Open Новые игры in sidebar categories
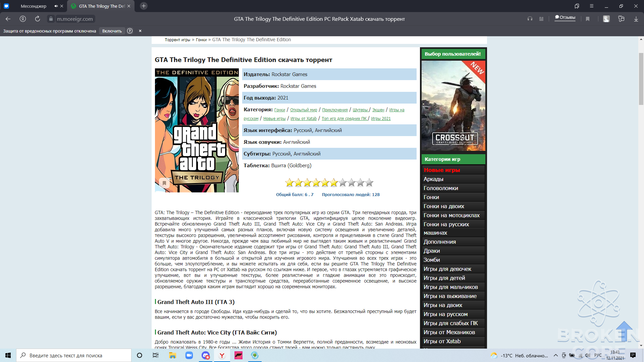644x362 pixels. 453,170
